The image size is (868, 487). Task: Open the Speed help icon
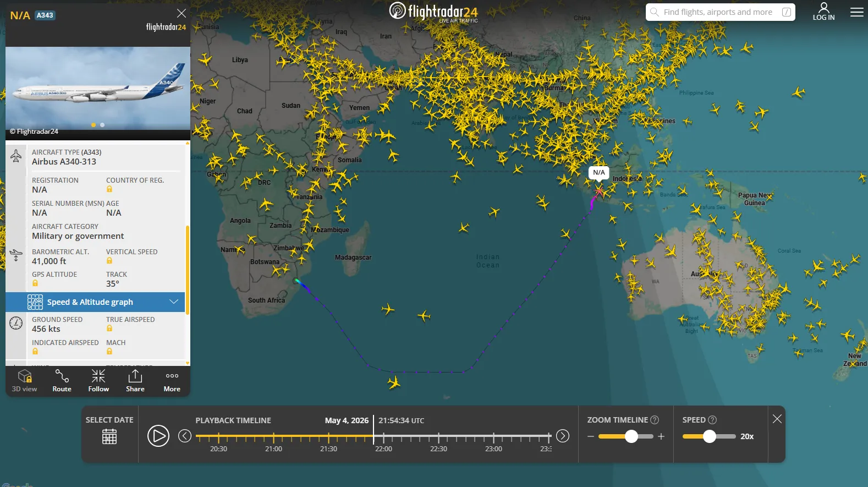pyautogui.click(x=712, y=420)
